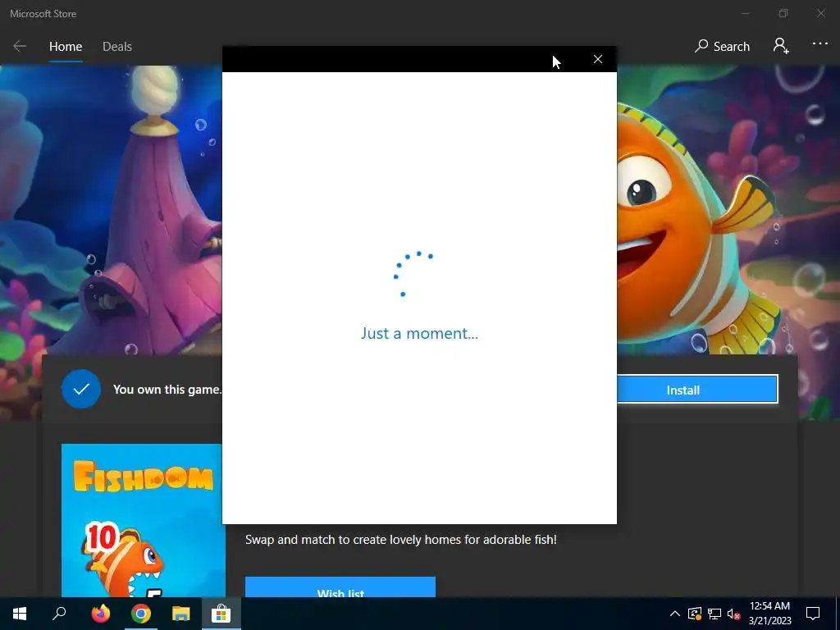The image size is (840, 630).
Task: Open Search in Microsoft Store
Action: 722,46
